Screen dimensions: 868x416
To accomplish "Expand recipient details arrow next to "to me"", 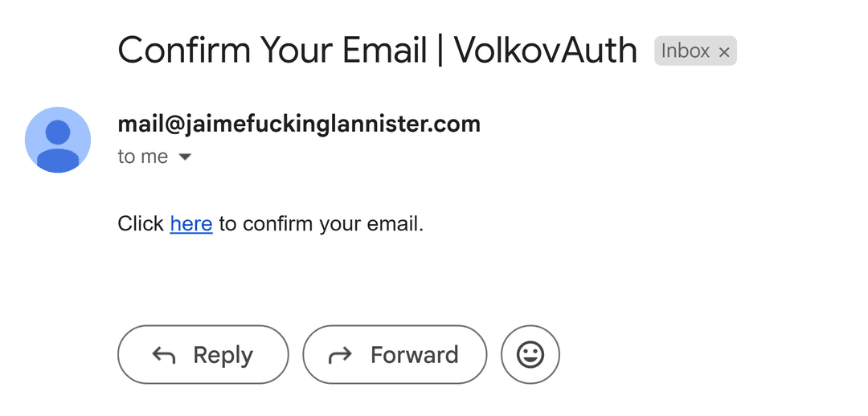I will (x=185, y=157).
